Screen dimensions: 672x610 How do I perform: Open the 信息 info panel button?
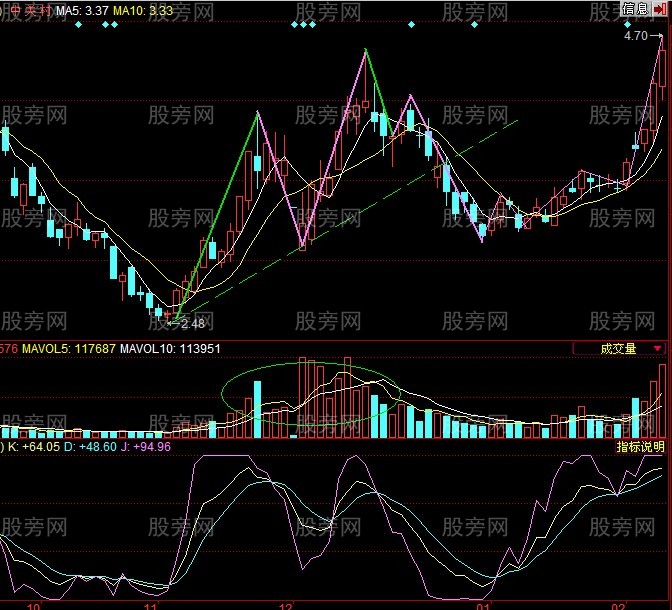click(x=635, y=9)
